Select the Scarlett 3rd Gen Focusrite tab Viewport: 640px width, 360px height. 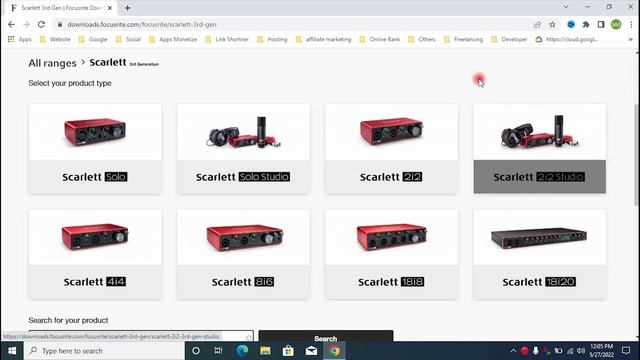[x=61, y=8]
